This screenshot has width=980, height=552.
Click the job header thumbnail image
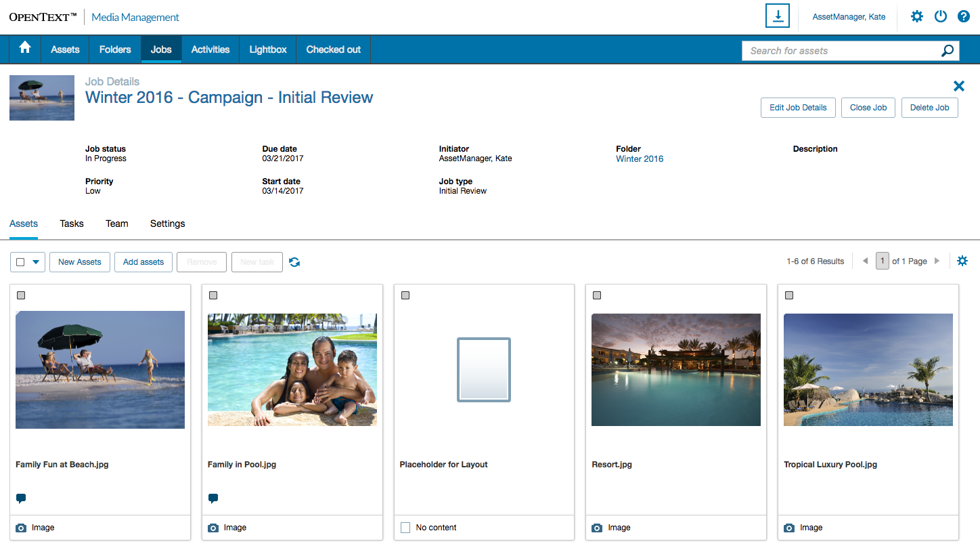point(42,98)
